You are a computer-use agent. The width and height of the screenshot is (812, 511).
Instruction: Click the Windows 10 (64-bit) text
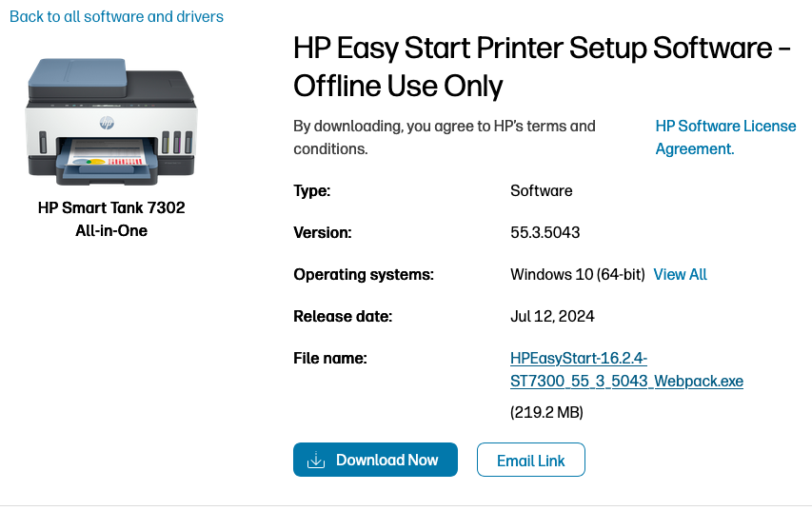[x=578, y=274]
